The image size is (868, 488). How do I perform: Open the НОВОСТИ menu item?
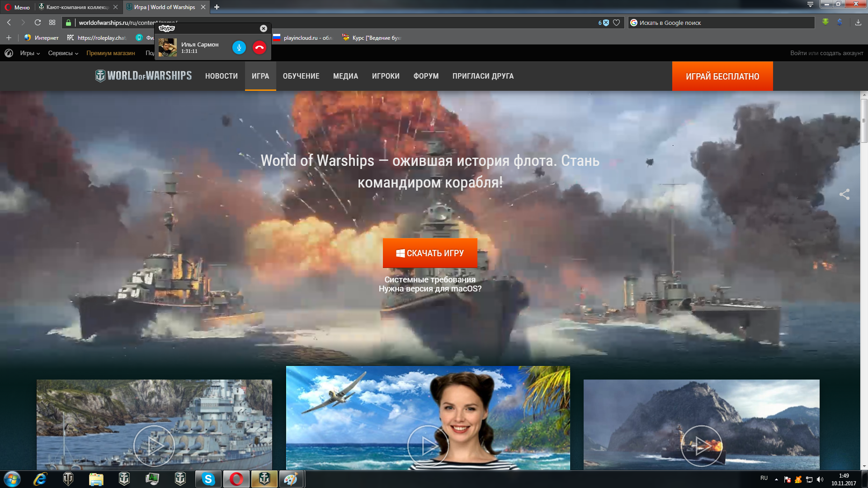pos(222,76)
